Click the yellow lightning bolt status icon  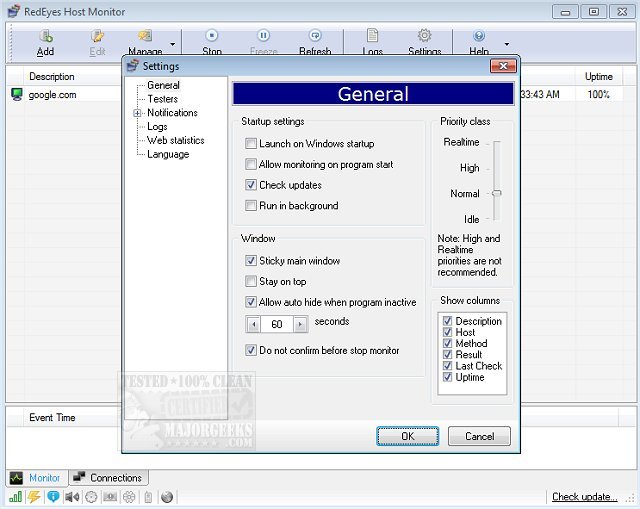click(x=34, y=497)
